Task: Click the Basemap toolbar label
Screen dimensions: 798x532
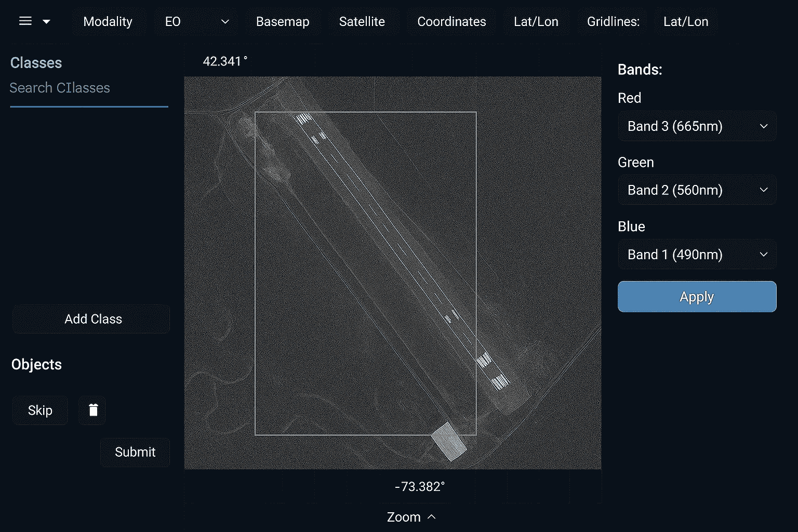Action: pos(283,22)
